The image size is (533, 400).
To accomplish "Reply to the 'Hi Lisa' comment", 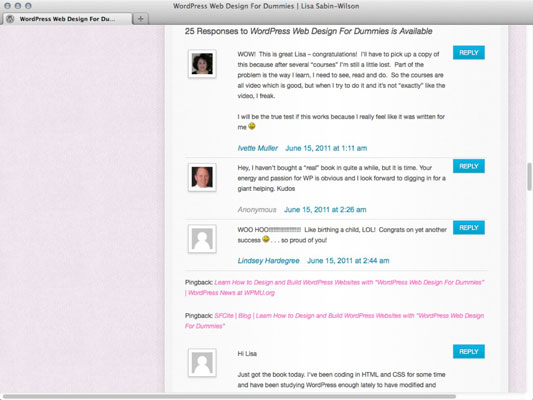I will point(469,351).
